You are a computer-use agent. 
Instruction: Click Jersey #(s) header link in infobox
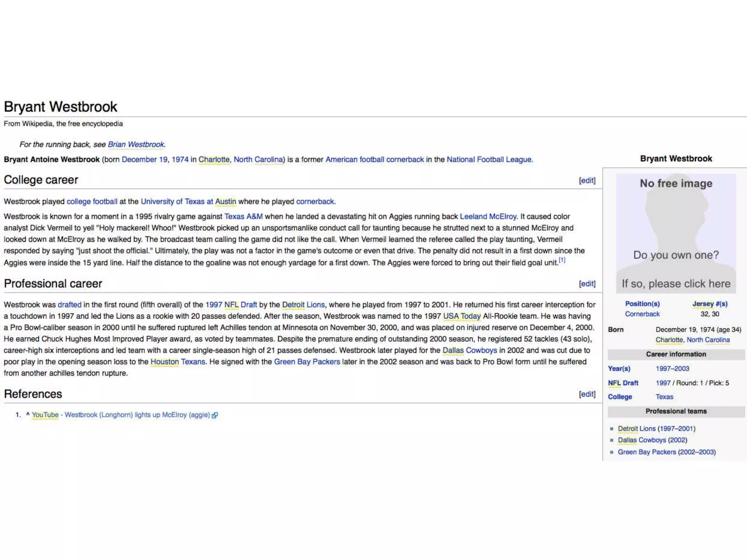click(x=710, y=304)
